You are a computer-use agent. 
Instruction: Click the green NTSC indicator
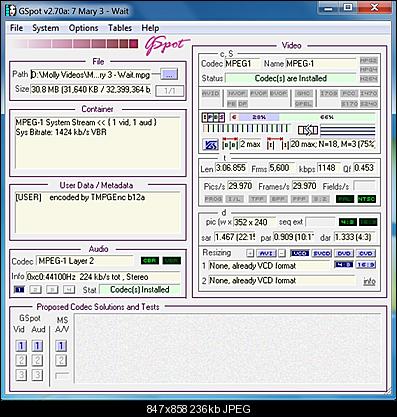click(x=366, y=199)
